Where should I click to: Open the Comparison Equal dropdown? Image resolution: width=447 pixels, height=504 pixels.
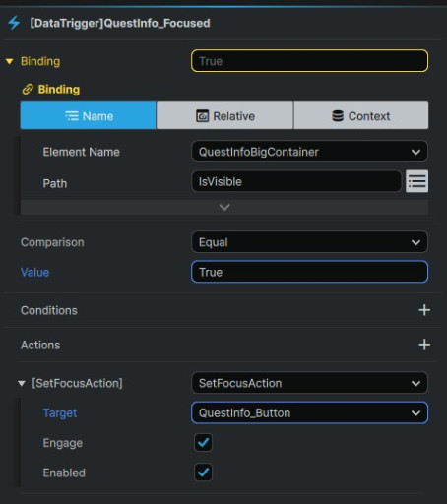[x=309, y=242]
